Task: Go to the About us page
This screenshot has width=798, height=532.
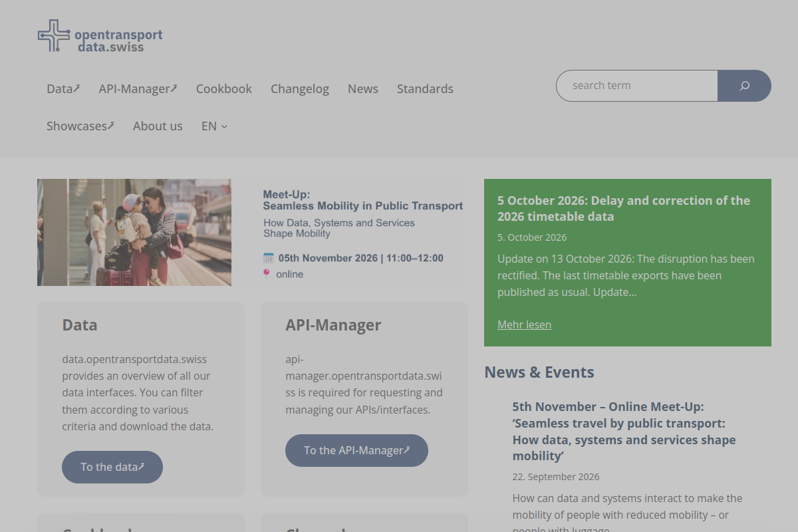Action: [x=158, y=126]
